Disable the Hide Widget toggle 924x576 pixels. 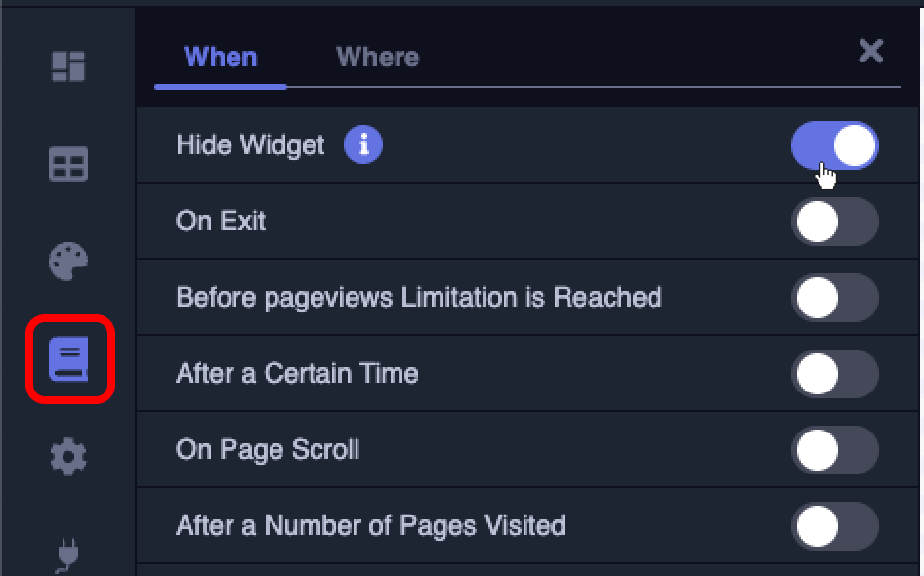click(x=834, y=146)
